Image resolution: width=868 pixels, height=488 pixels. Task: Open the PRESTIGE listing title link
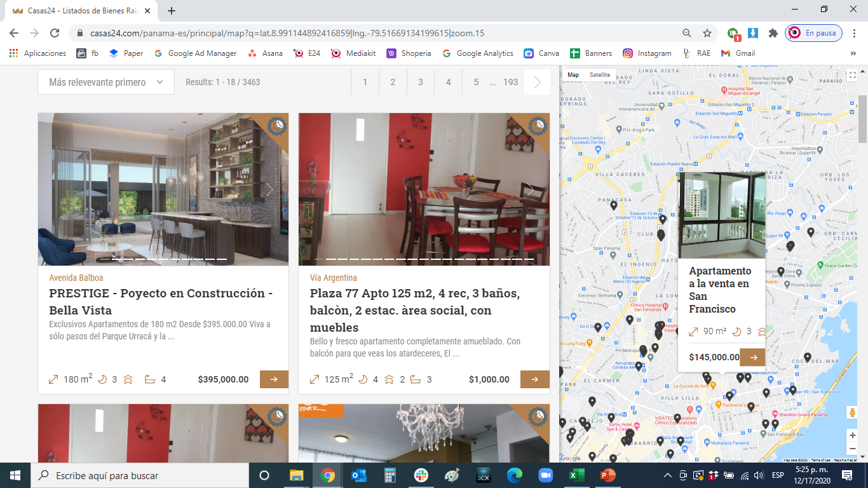click(161, 302)
